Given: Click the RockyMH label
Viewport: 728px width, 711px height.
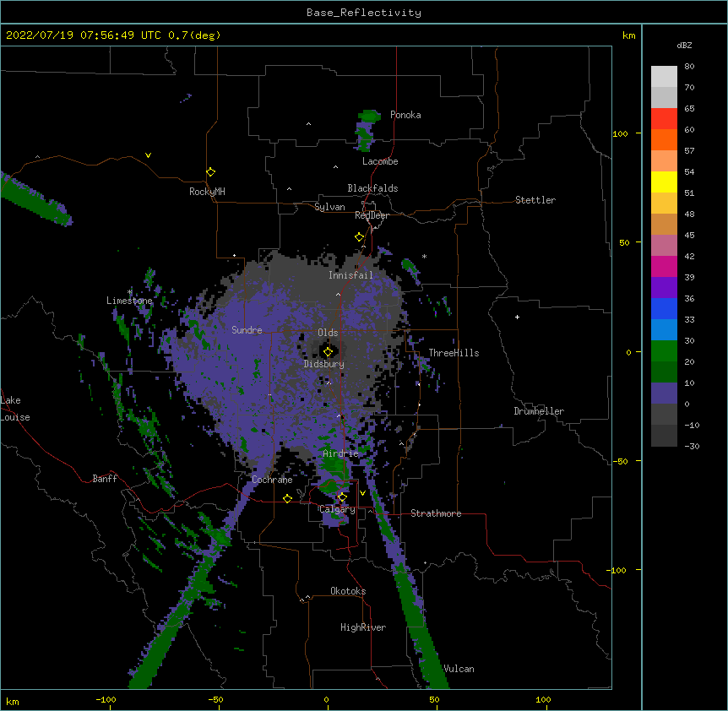Looking at the screenshot, I should pyautogui.click(x=207, y=192).
